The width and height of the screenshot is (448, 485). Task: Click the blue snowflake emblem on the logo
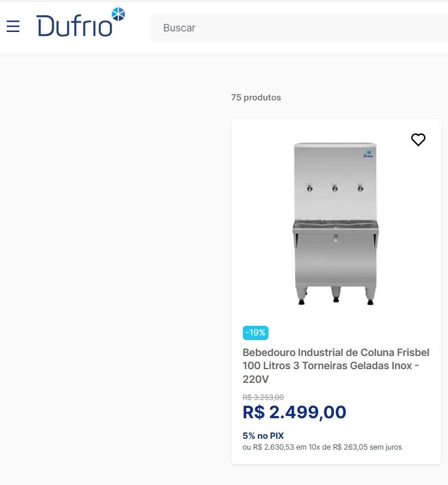(x=118, y=14)
